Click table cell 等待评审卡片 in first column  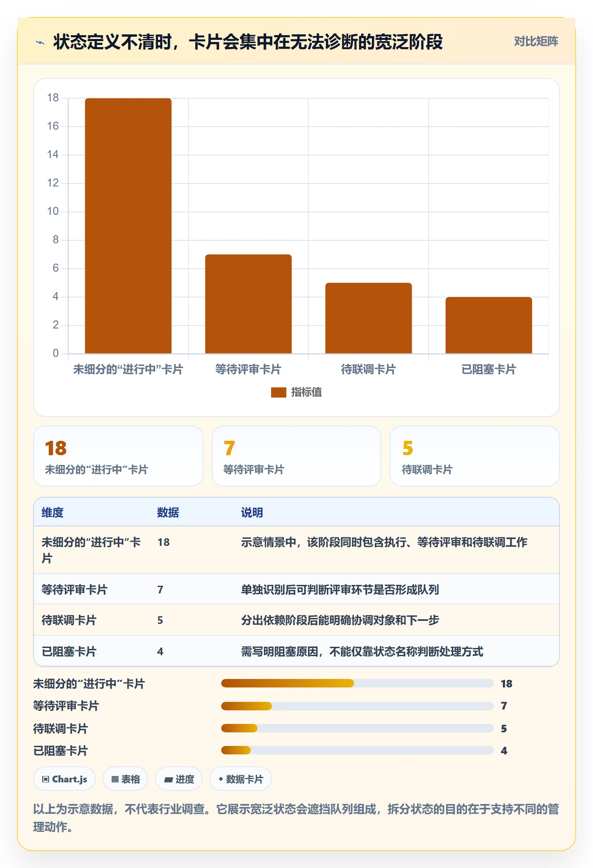(x=75, y=590)
